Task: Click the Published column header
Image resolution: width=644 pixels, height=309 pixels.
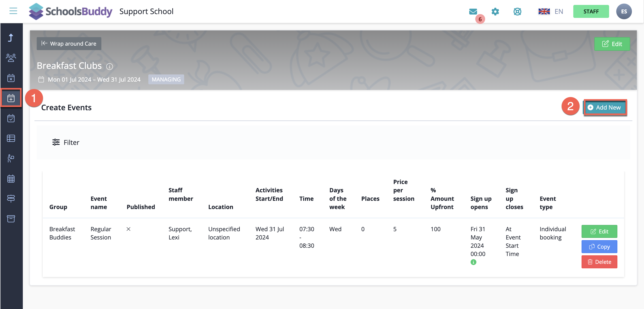Action: tap(141, 207)
